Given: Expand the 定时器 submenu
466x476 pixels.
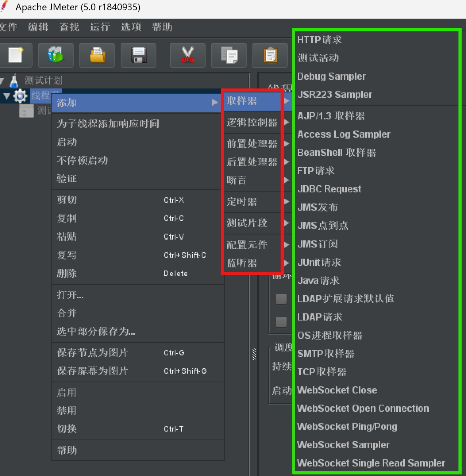Looking at the screenshot, I should coord(256,202).
